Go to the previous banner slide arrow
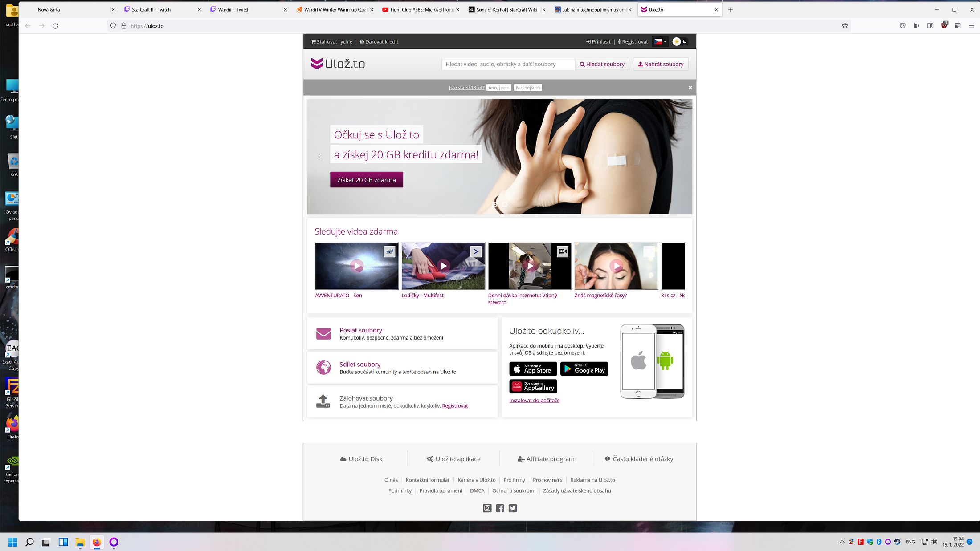This screenshot has height=551, width=980. (319, 157)
